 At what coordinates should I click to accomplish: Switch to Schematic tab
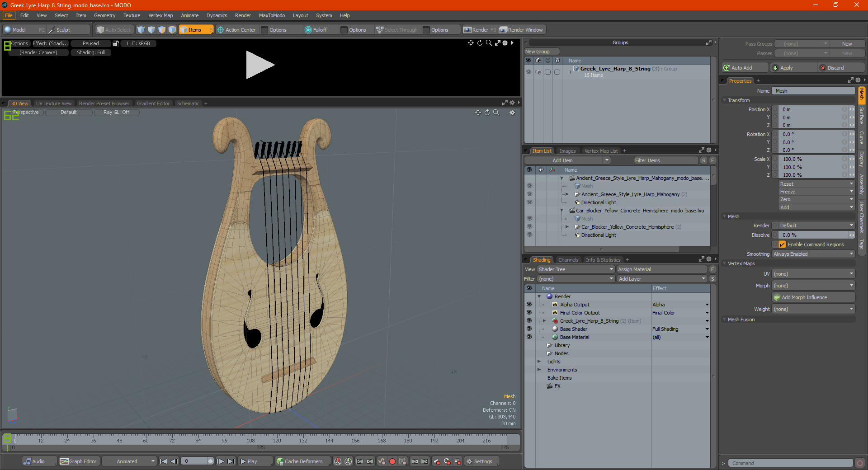coord(188,103)
